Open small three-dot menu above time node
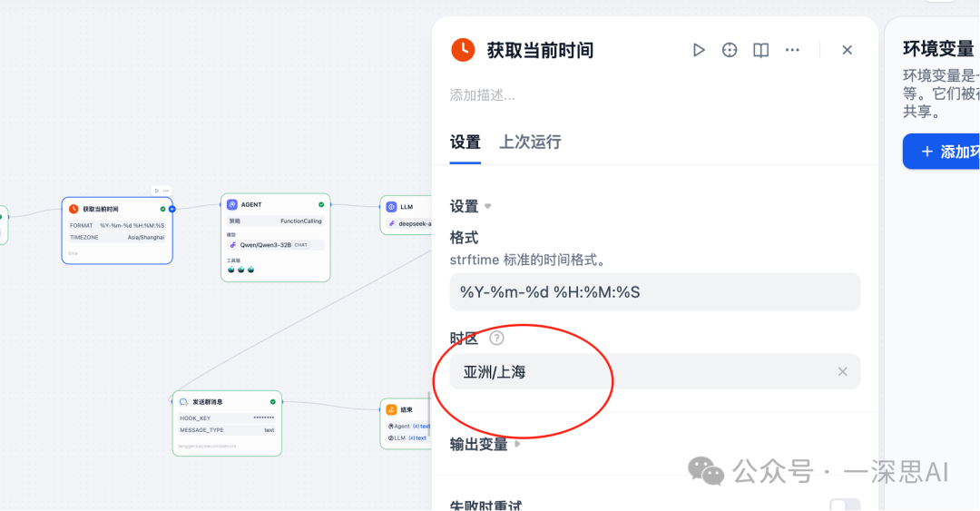Image resolution: width=980 pixels, height=511 pixels. click(x=166, y=191)
